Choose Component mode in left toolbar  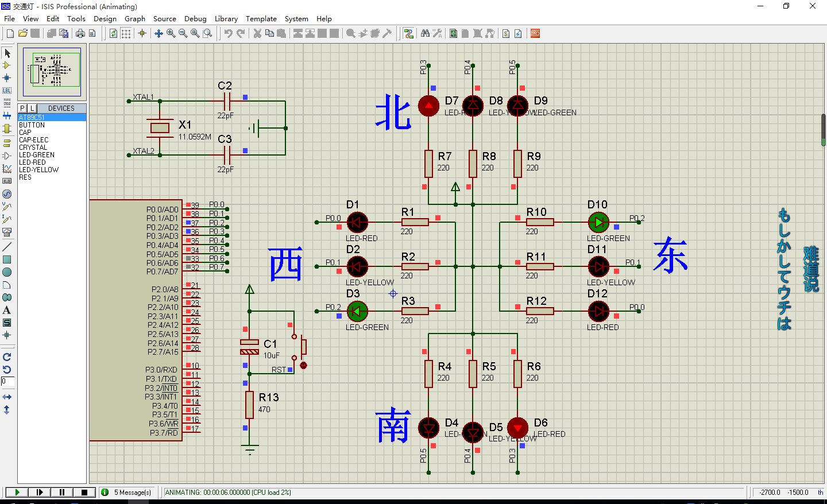pos(7,65)
